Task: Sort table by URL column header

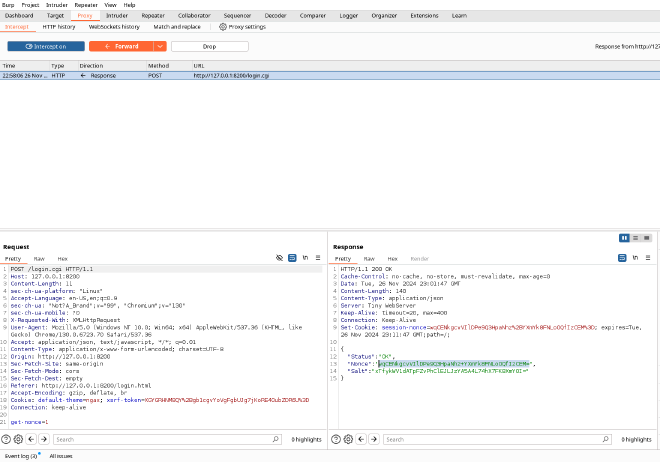Action: (x=425, y=66)
